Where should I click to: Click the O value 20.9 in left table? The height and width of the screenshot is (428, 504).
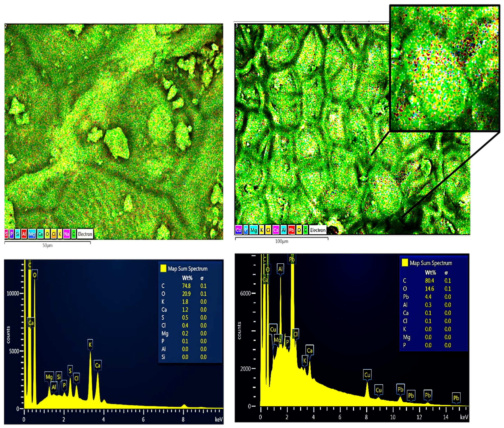pos(186,294)
